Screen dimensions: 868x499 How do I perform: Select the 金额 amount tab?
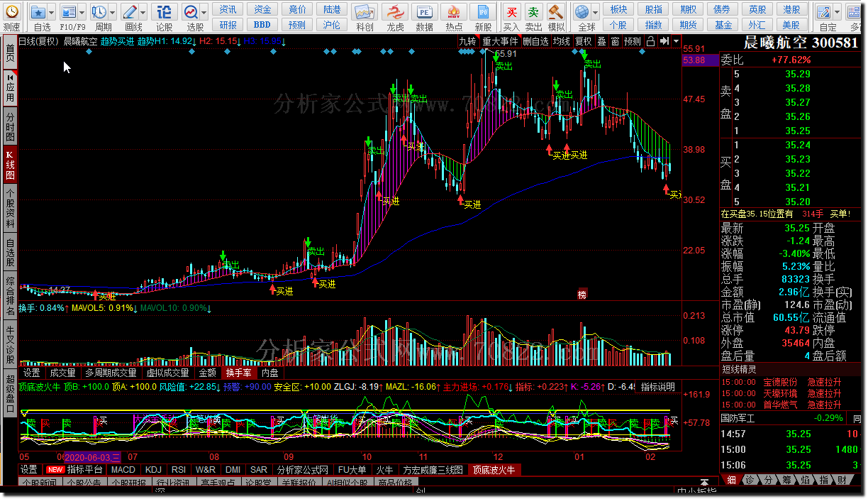[x=207, y=373]
